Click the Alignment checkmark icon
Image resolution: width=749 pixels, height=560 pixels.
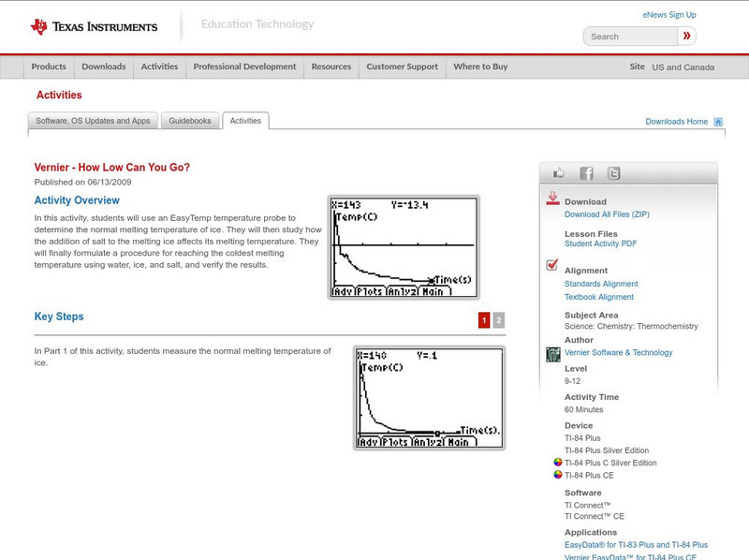pyautogui.click(x=552, y=264)
